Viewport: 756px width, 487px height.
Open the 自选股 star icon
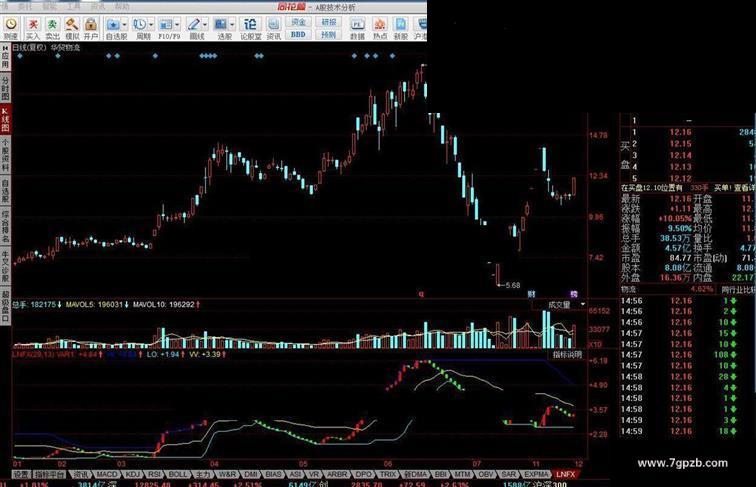(x=113, y=25)
